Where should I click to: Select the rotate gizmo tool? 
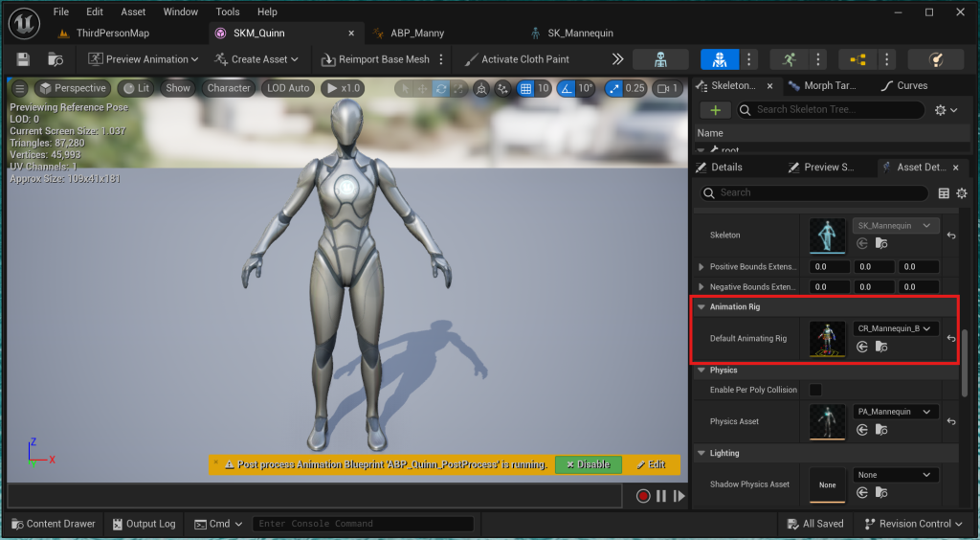[x=440, y=89]
